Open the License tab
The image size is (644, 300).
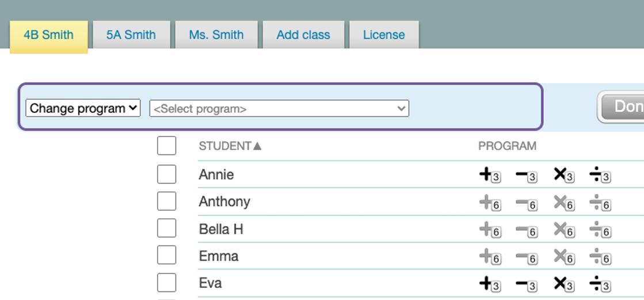pos(384,35)
